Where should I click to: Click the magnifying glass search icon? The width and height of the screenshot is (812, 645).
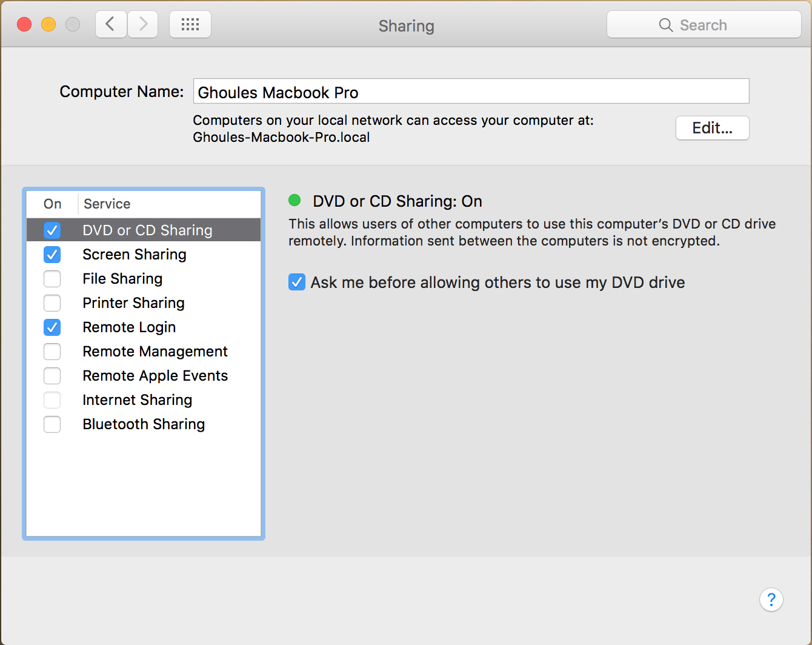(665, 25)
